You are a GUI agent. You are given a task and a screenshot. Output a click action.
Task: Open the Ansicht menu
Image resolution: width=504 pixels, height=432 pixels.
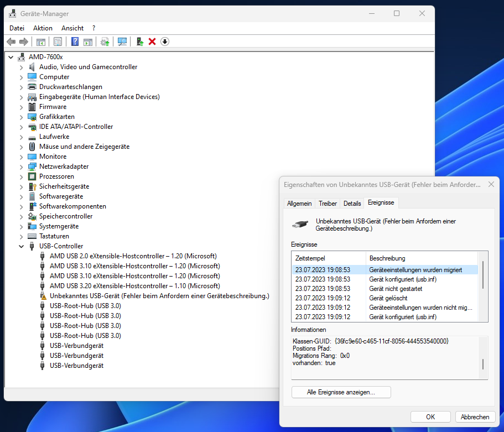coord(72,28)
